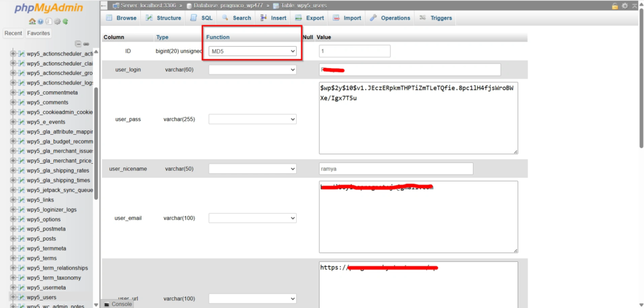This screenshot has width=644, height=308.
Task: Open Function dropdown for user_url row
Action: (x=253, y=299)
